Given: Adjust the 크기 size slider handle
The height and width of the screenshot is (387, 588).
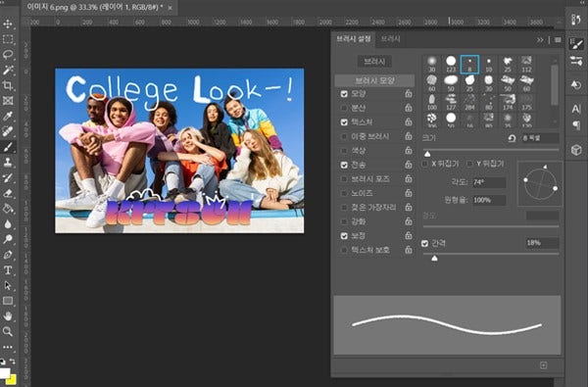Looking at the screenshot, I should point(427,154).
